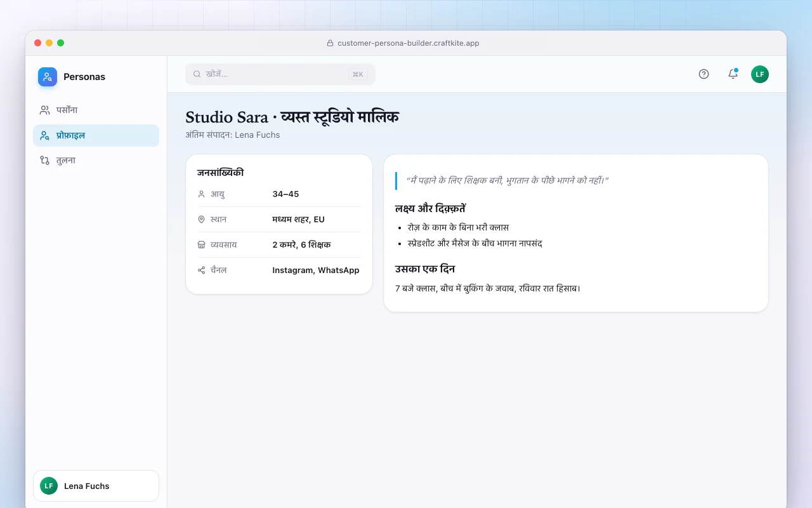Open the पर्सोना sidebar section

(x=96, y=110)
